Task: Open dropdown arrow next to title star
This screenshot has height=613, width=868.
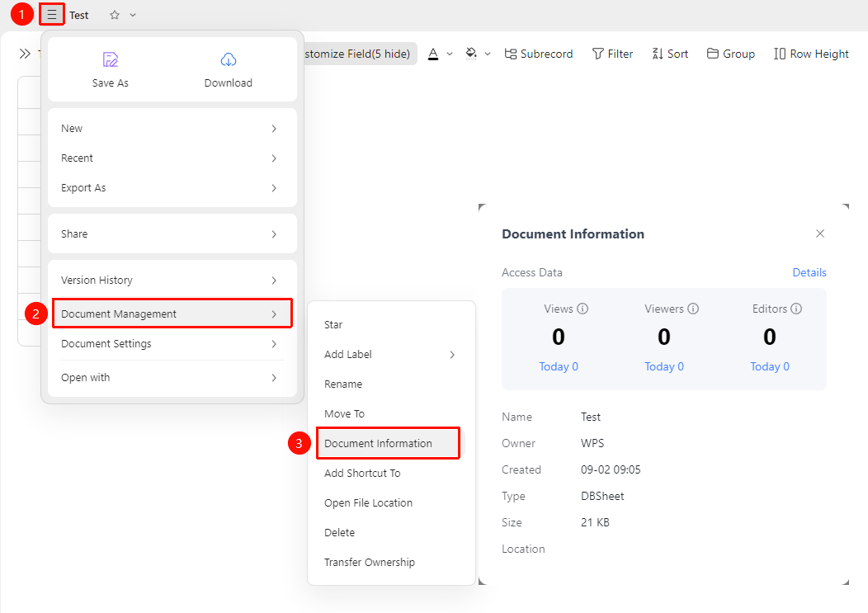Action: (x=133, y=15)
